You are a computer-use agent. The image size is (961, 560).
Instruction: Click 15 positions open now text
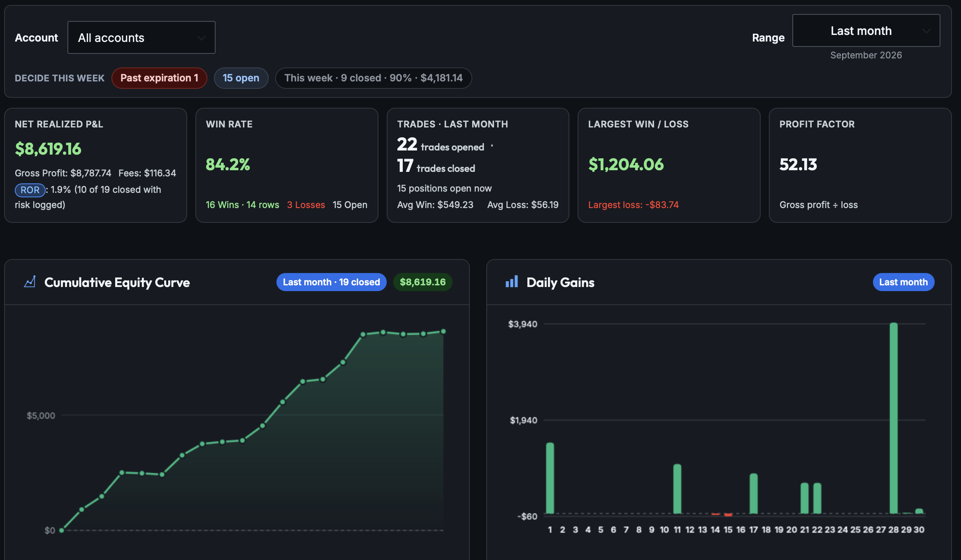(444, 188)
